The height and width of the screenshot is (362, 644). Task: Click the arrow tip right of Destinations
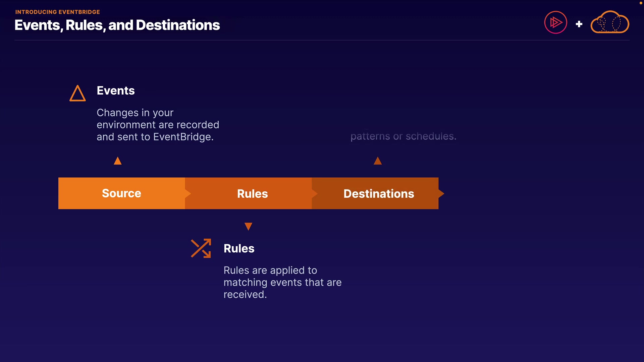441,193
